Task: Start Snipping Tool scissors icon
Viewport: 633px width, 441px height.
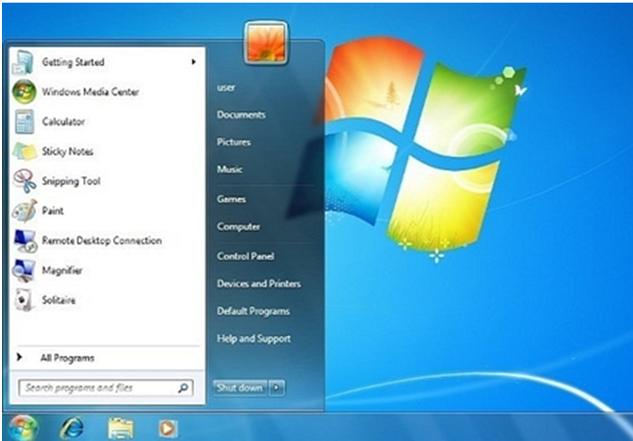Action: coord(25,181)
